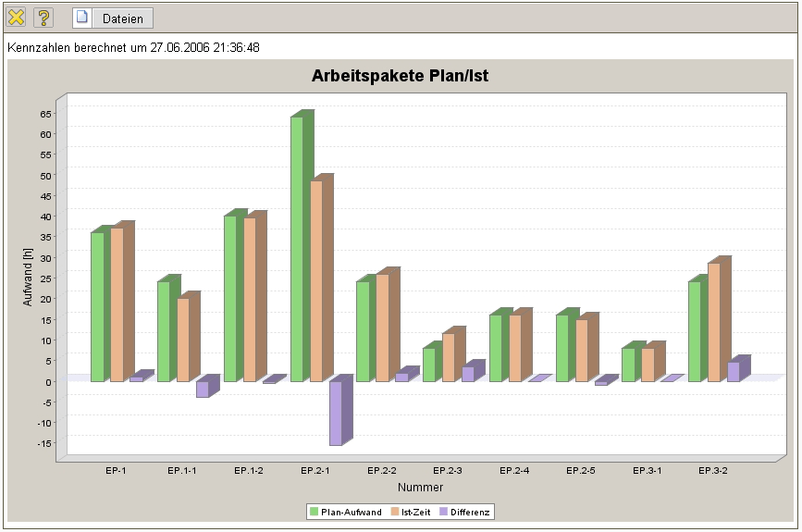The image size is (802, 532).
Task: Select the EP.2-4 category label
Action: point(514,471)
